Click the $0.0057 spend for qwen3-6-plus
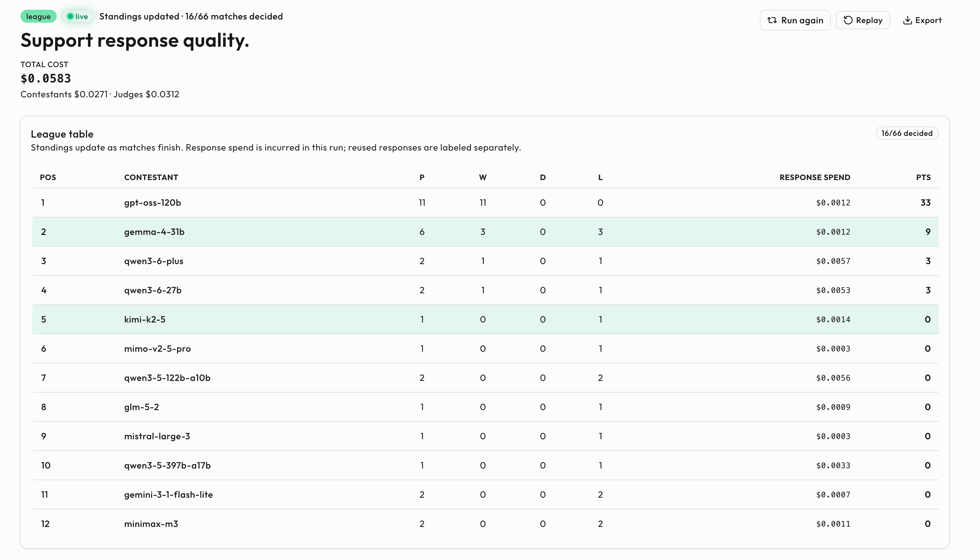This screenshot has height=560, width=980. tap(833, 261)
